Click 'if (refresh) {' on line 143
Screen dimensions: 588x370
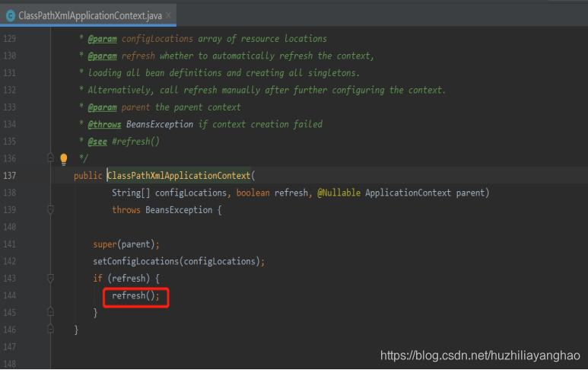[x=126, y=279]
